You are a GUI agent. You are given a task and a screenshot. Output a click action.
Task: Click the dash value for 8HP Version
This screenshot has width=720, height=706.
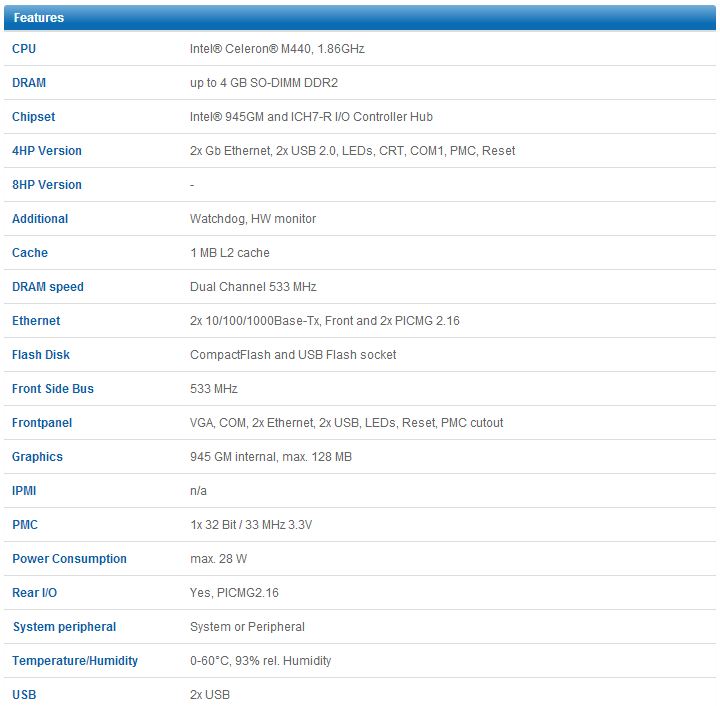click(192, 185)
